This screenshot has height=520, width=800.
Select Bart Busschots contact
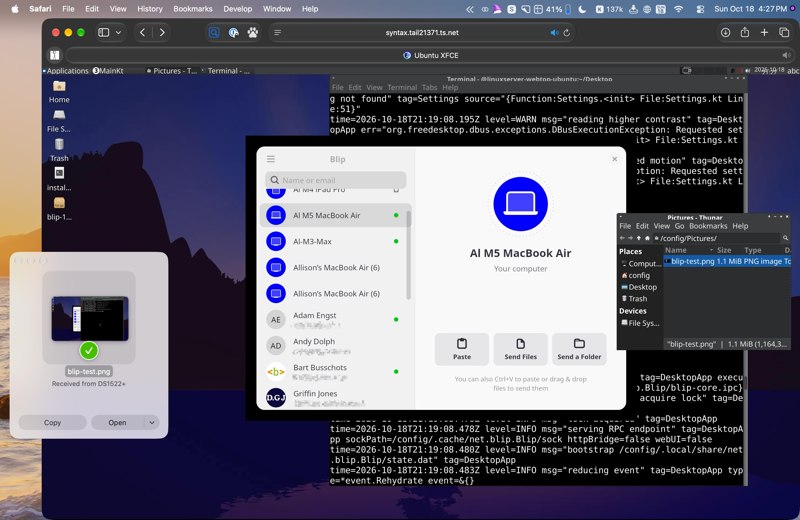335,372
